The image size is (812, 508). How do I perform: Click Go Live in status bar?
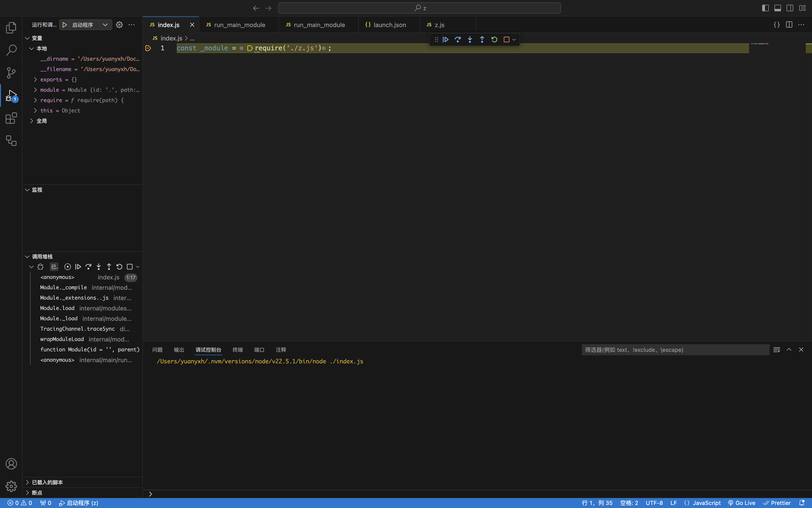[742, 503]
